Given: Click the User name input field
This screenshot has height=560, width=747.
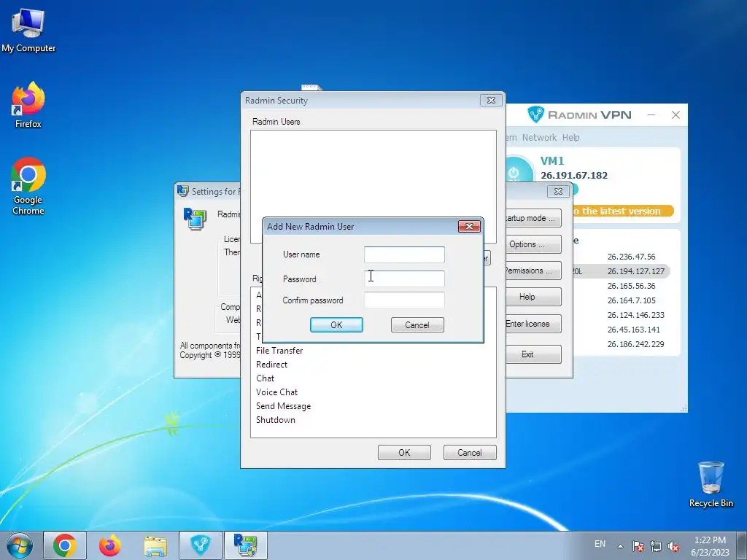Looking at the screenshot, I should [x=404, y=254].
